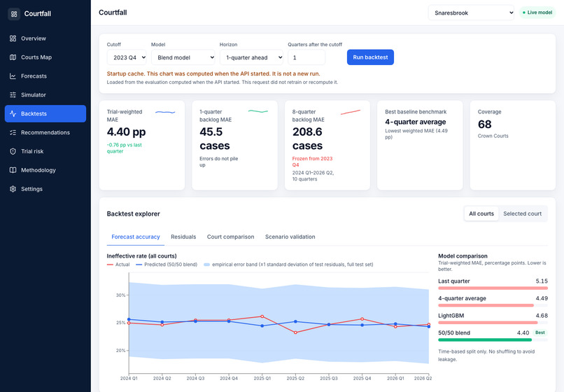Click the Trial risk shield icon
This screenshot has height=392, width=564.
13,151
